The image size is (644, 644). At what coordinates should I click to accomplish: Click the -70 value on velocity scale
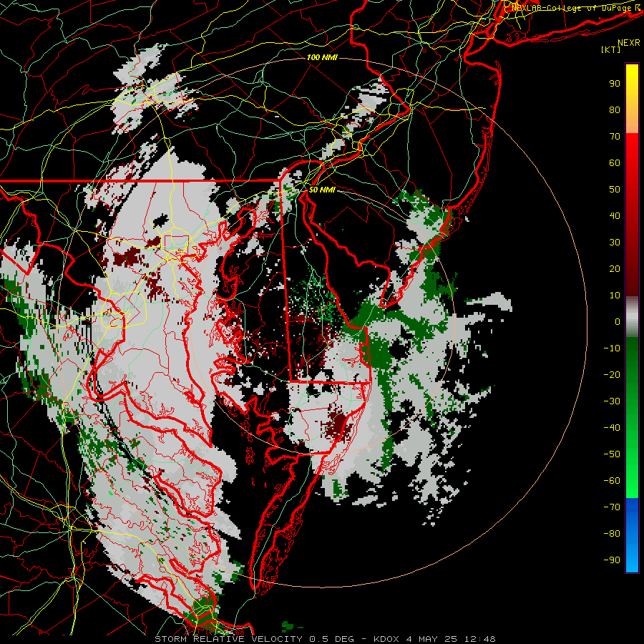click(612, 507)
